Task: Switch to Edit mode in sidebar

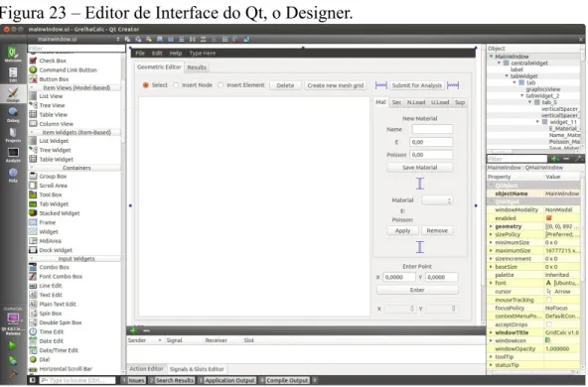Action: [13, 74]
